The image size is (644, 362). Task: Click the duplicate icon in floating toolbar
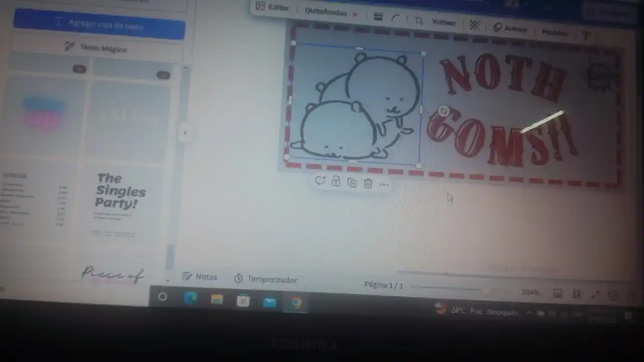(352, 183)
